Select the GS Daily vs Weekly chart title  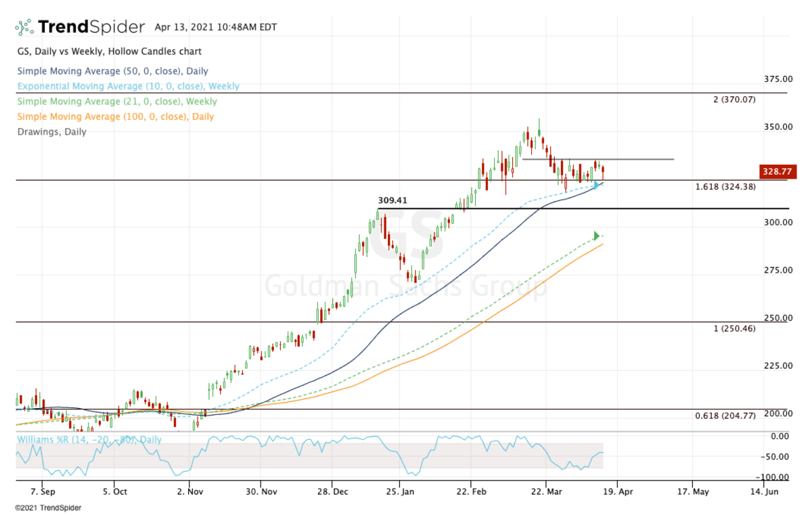[x=110, y=51]
